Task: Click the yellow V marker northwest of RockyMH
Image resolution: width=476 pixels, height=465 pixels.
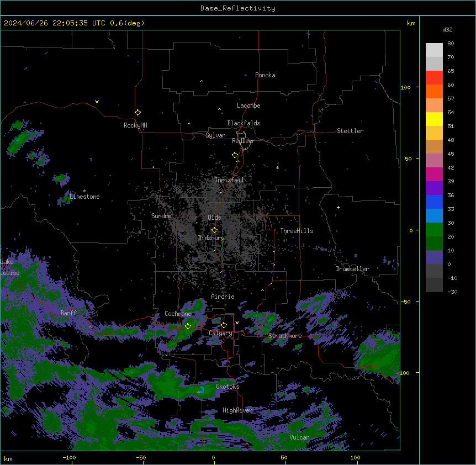Action: [x=97, y=102]
